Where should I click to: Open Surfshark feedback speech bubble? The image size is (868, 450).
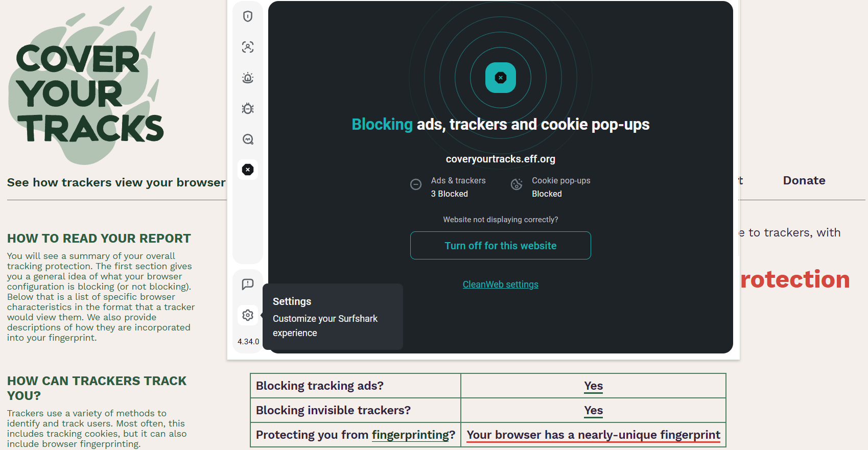(248, 284)
